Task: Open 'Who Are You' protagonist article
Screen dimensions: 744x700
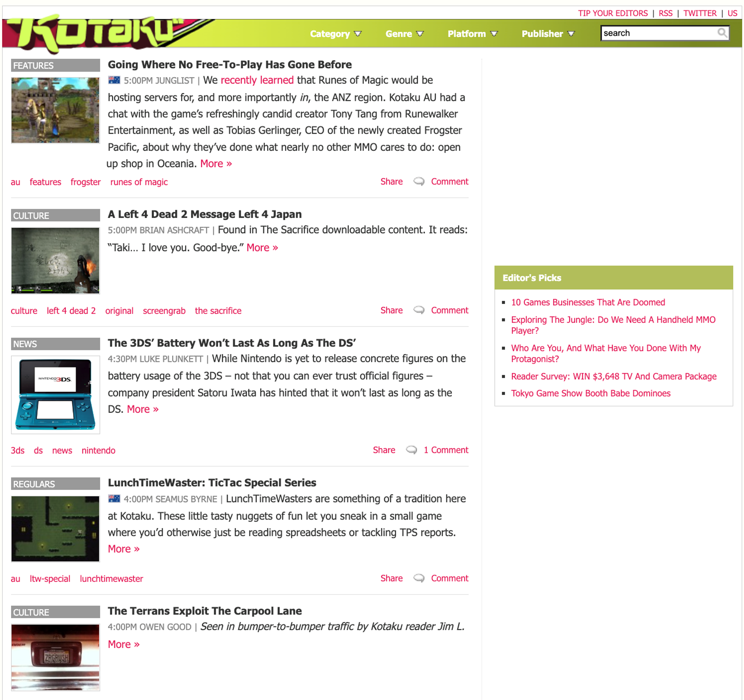Action: pyautogui.click(x=606, y=353)
